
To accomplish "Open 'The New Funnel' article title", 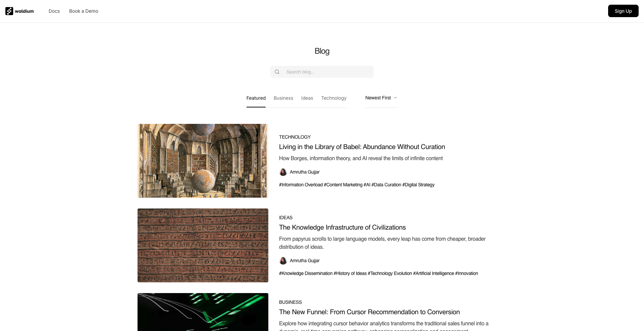I will click(369, 312).
